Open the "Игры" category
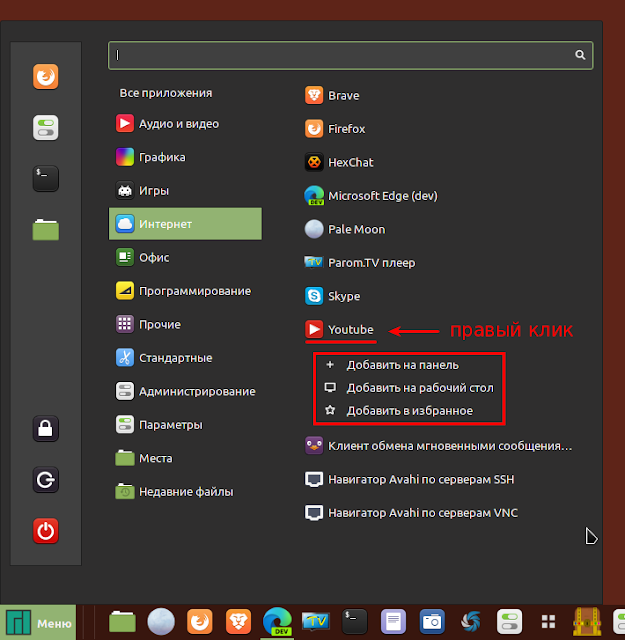The width and height of the screenshot is (625, 640). click(x=185, y=191)
